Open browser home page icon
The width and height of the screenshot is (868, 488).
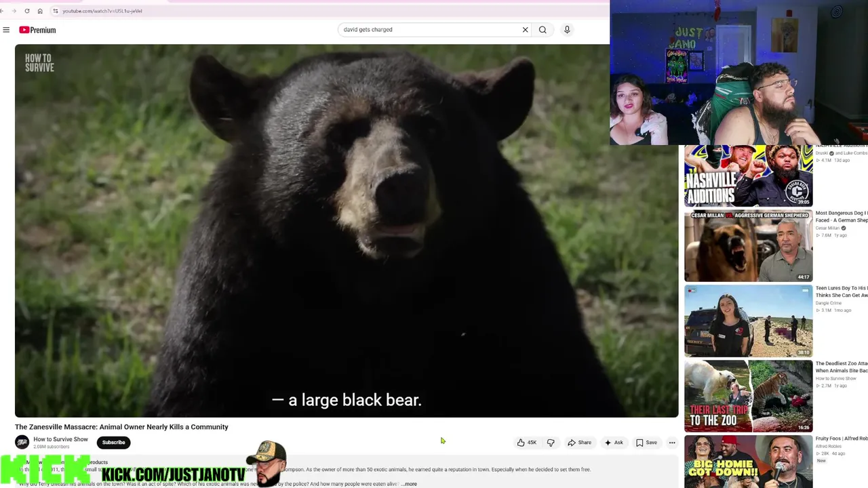40,11
